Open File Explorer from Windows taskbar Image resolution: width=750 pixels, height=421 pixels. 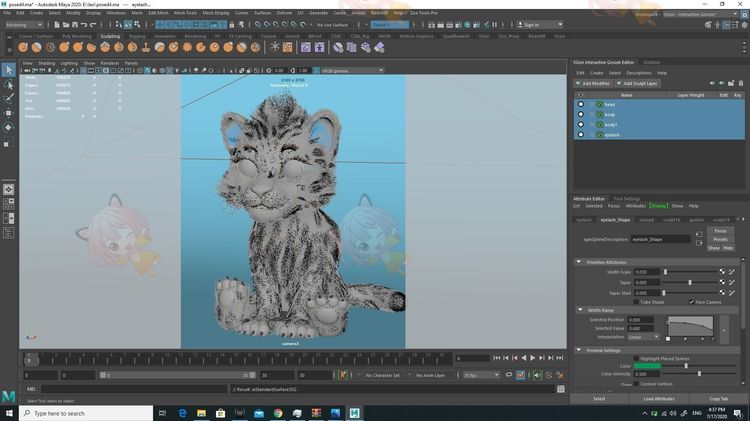tap(201, 413)
